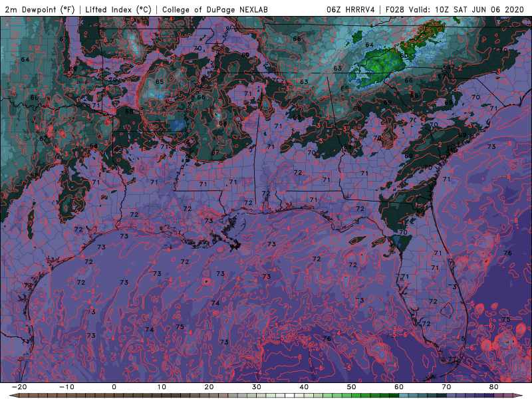
Task: Click the "Lifted Index (°C)" title text
Action: (x=118, y=9)
